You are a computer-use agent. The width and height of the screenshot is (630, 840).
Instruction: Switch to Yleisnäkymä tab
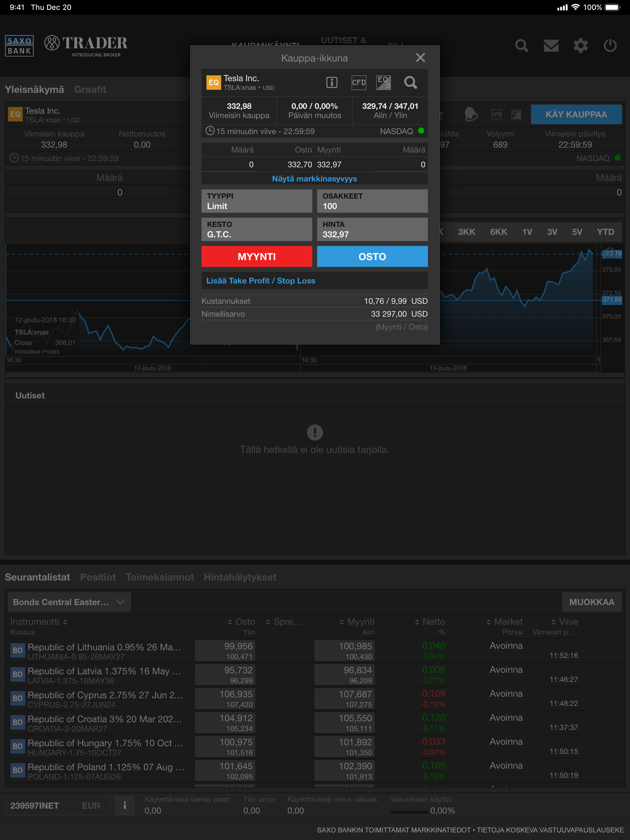[34, 89]
